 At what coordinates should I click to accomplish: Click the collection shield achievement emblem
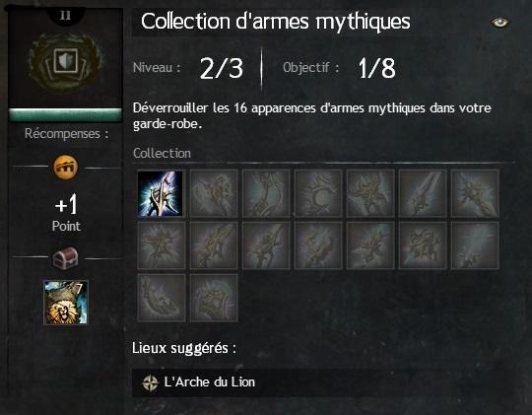tap(65, 63)
